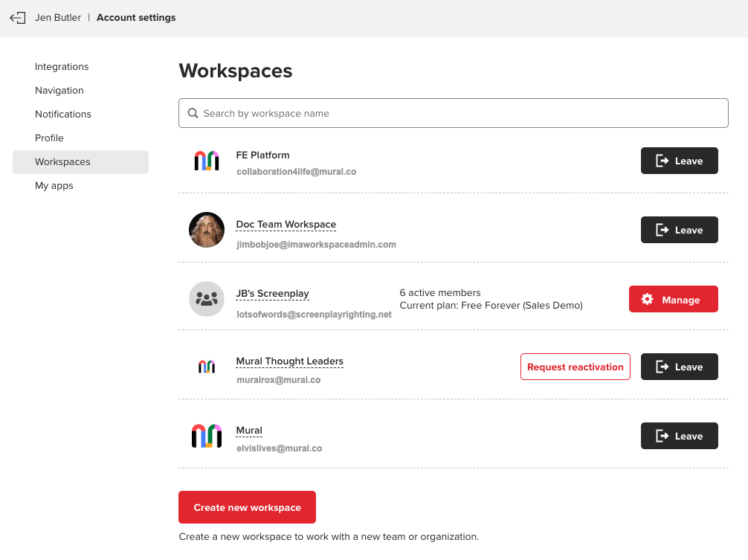The height and width of the screenshot is (560, 748).
Task: Leave the Mural workspace
Action: tap(679, 436)
